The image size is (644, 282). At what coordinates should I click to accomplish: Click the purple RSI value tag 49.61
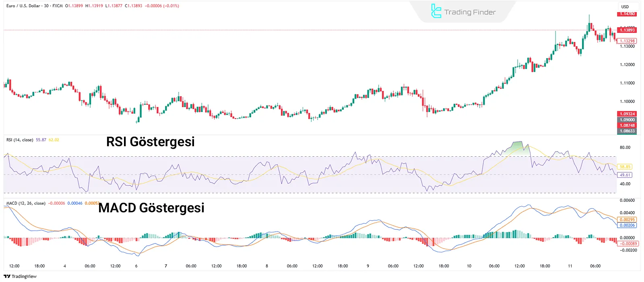625,175
